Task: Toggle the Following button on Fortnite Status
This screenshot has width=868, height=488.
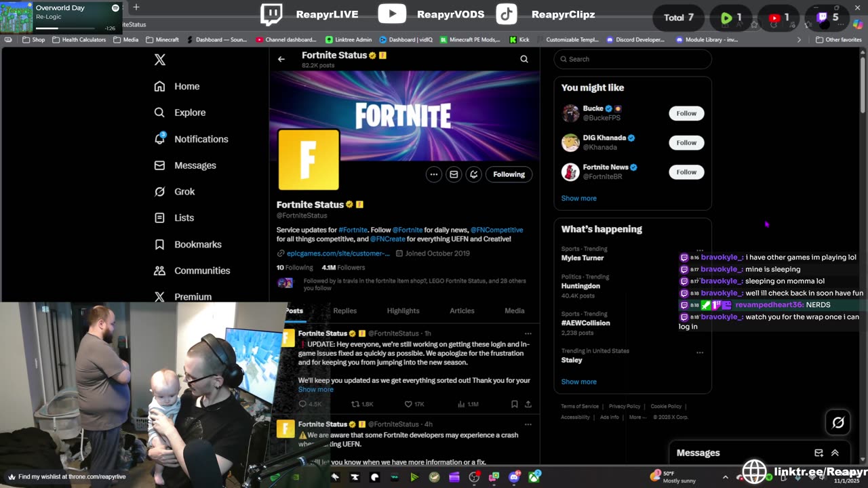Action: (509, 174)
